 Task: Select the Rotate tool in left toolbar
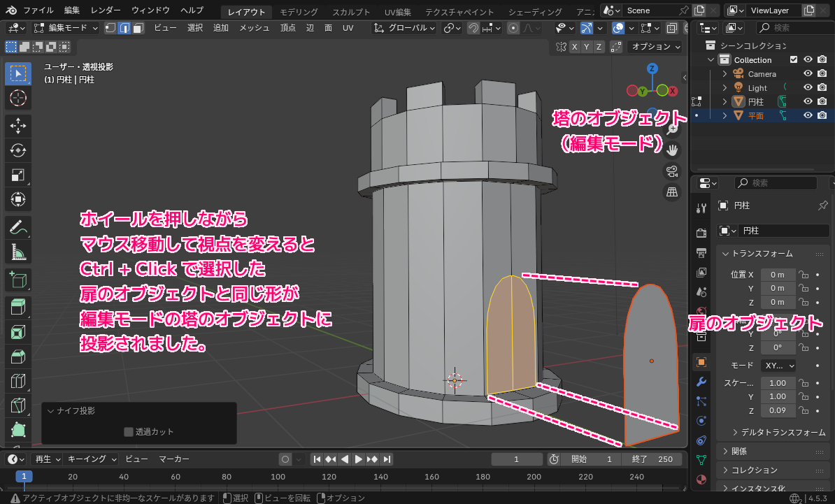point(19,150)
